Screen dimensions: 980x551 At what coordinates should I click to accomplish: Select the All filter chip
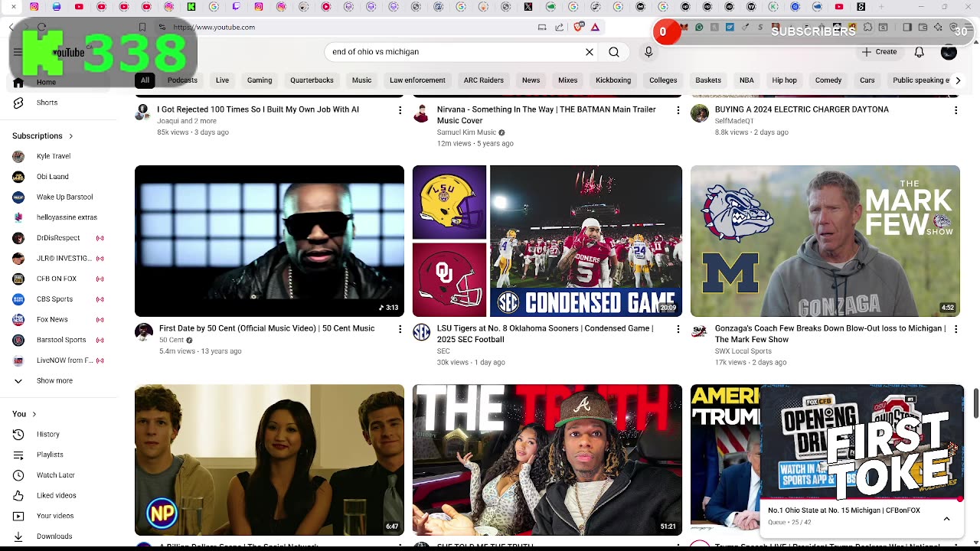click(x=145, y=80)
